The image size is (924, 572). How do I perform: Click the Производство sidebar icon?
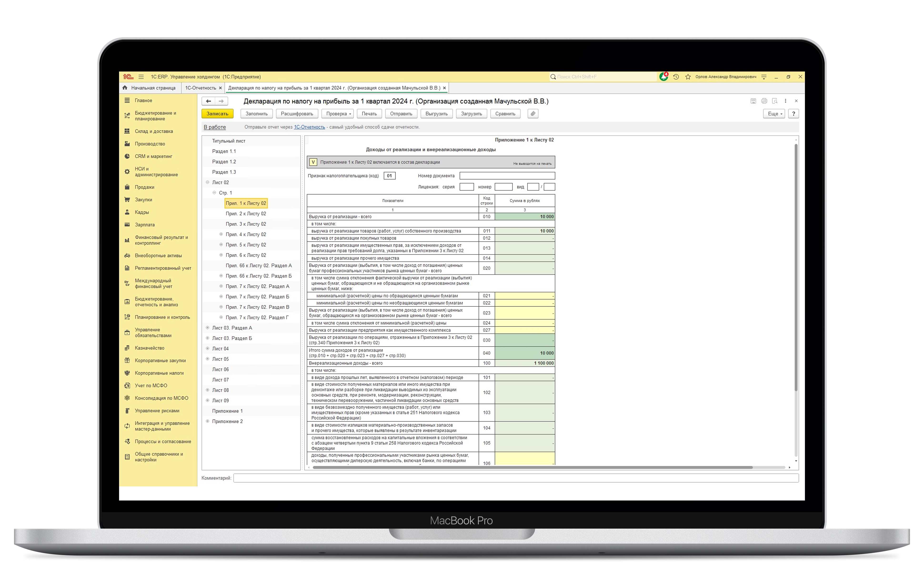click(127, 144)
